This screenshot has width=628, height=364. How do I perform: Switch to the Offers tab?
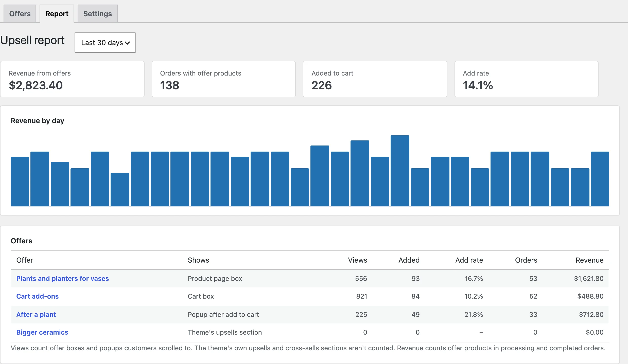click(20, 14)
